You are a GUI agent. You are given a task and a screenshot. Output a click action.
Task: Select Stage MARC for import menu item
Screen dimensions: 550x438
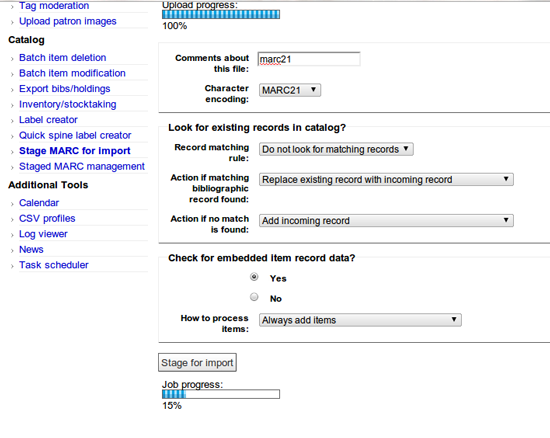pyautogui.click(x=75, y=151)
